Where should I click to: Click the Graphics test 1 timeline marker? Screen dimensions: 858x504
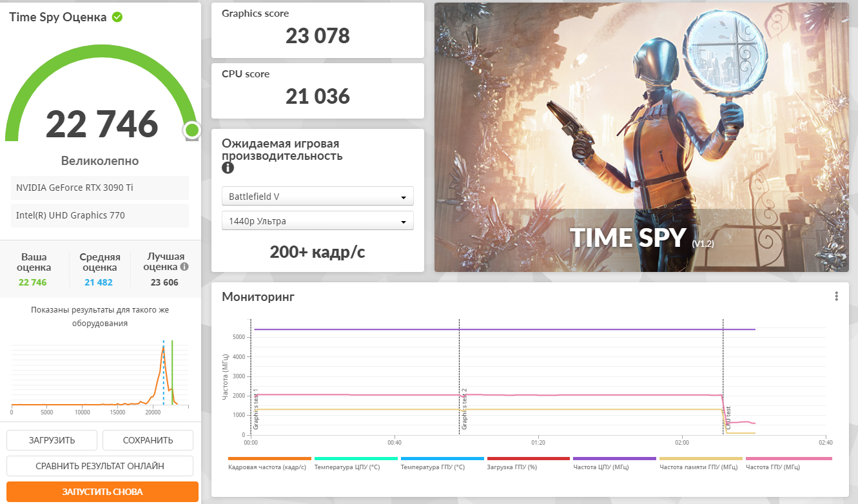coord(255,409)
